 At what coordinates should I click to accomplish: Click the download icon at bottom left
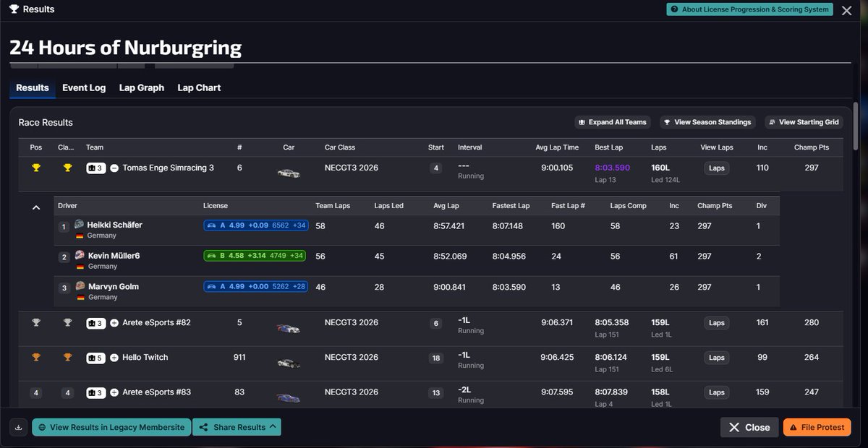tap(19, 427)
